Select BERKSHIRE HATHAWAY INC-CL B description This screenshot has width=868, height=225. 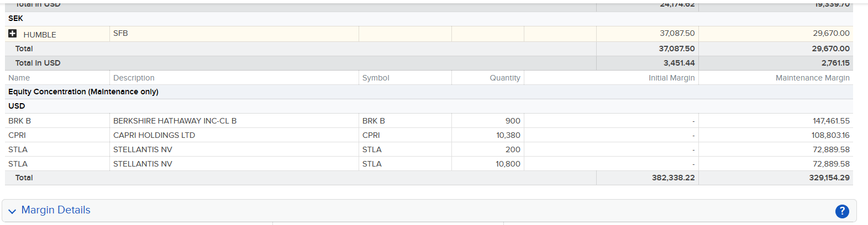(175, 121)
